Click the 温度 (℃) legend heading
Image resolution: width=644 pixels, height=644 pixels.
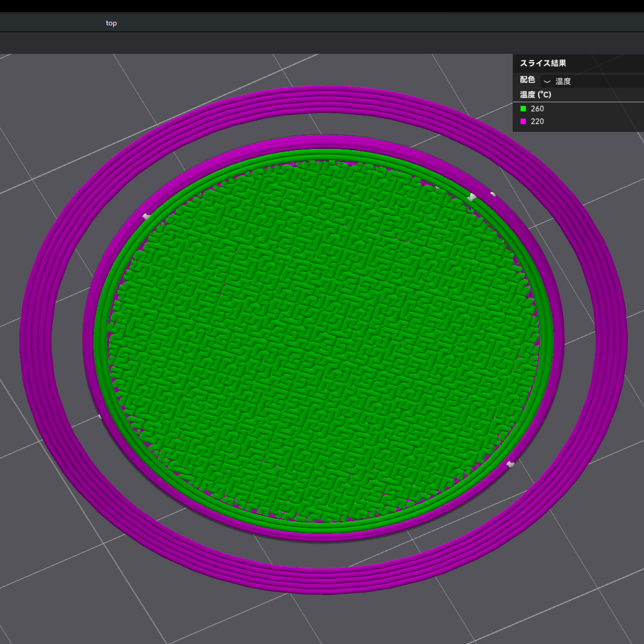click(536, 94)
